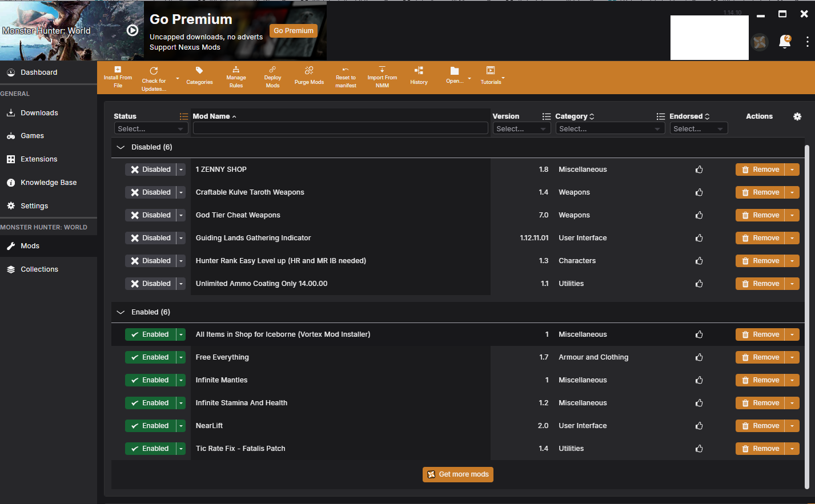Click Install From File toolbar icon
Viewport: 815px width, 504px height.
[x=118, y=70]
